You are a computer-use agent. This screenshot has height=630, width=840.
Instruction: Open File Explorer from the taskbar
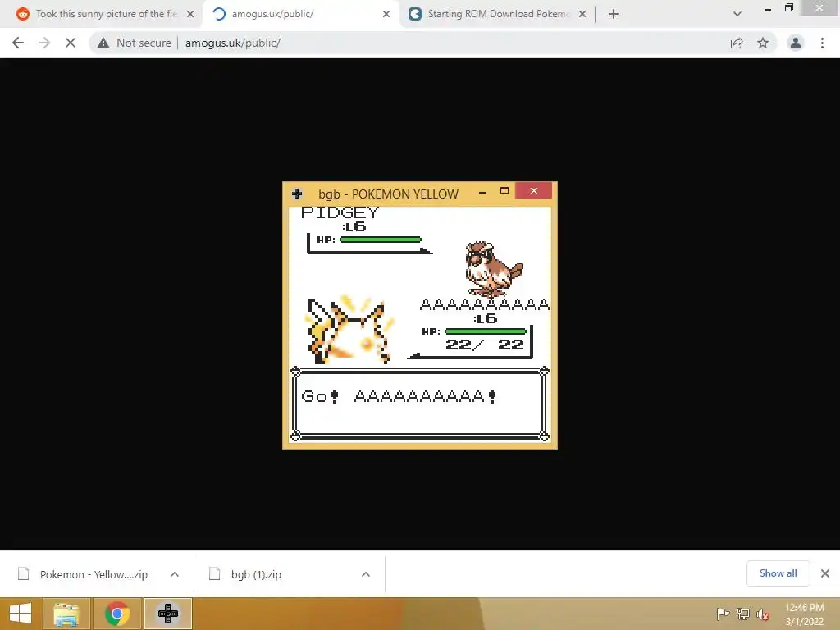[66, 614]
